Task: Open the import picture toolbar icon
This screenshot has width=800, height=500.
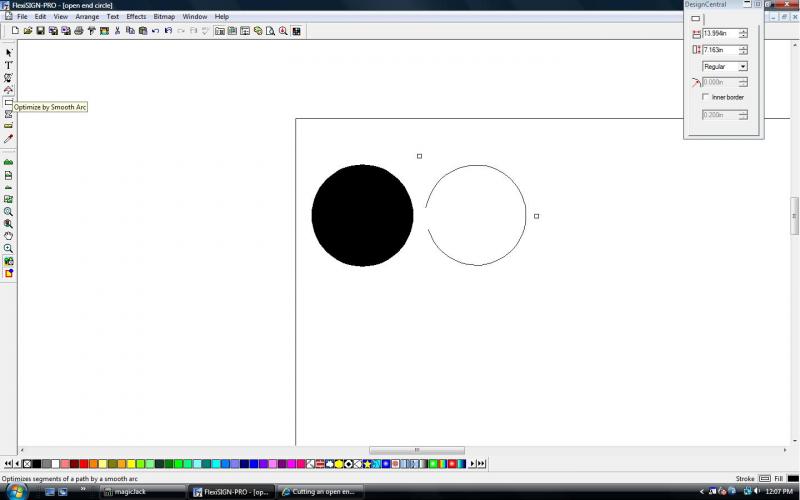Action: tap(104, 31)
